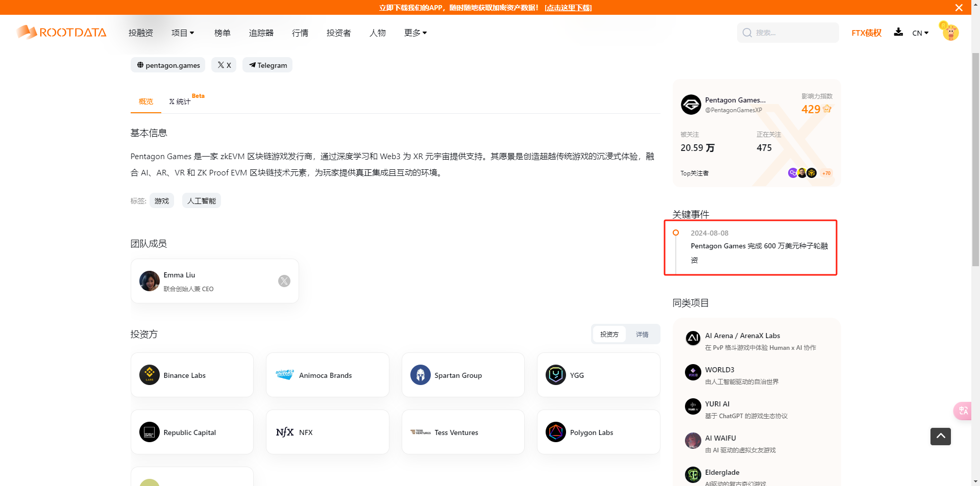Open the Elderglade similar project

tap(722, 472)
